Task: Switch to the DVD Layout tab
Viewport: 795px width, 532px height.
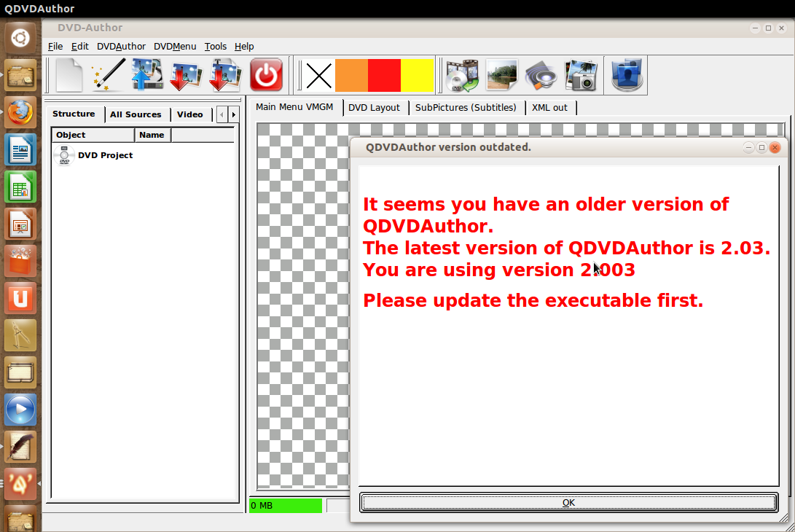Action: pyautogui.click(x=374, y=108)
